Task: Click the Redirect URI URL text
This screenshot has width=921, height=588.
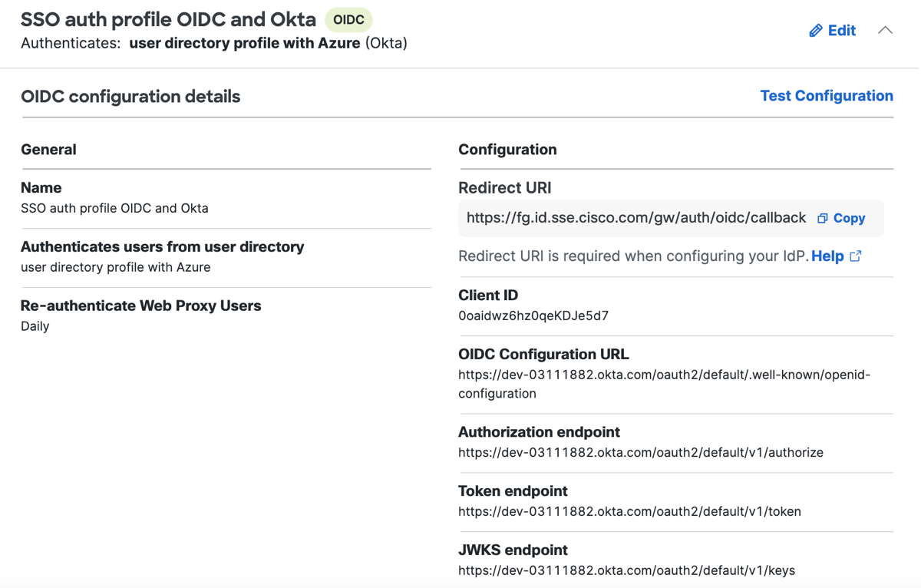Action: [636, 218]
